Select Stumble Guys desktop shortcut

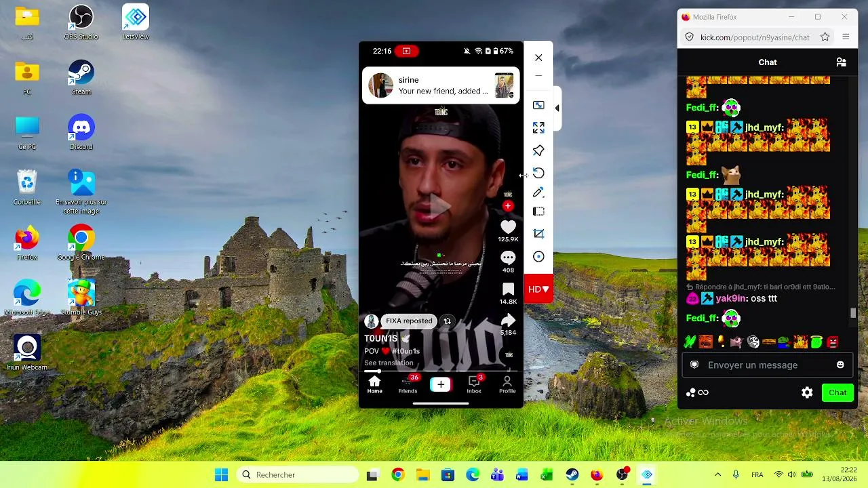(x=81, y=298)
